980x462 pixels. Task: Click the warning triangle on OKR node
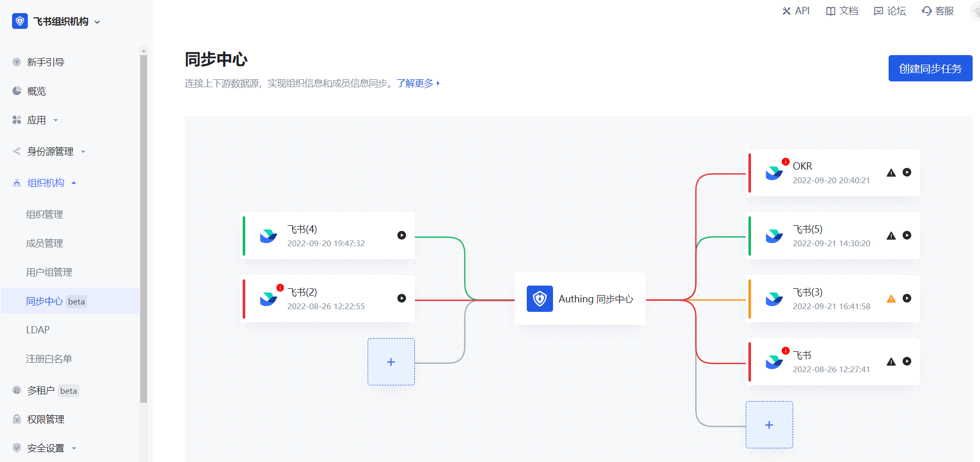tap(891, 173)
